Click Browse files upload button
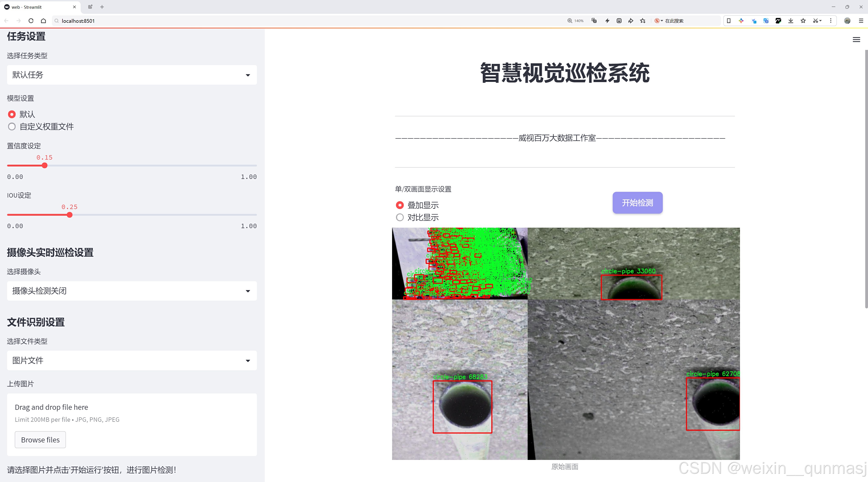 [x=40, y=440]
